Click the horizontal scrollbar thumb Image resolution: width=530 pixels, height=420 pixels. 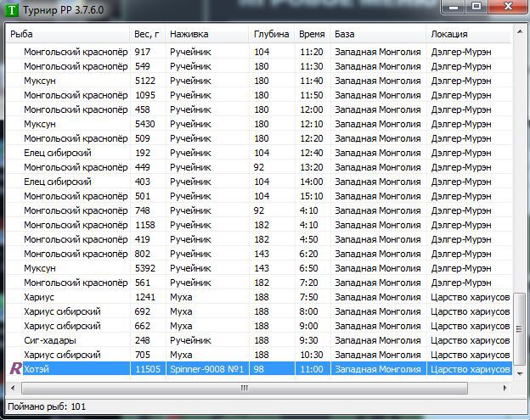[x=245, y=388]
